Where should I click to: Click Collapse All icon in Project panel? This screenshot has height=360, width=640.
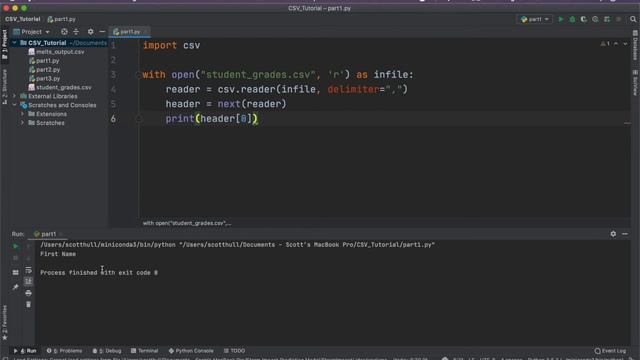point(76,31)
